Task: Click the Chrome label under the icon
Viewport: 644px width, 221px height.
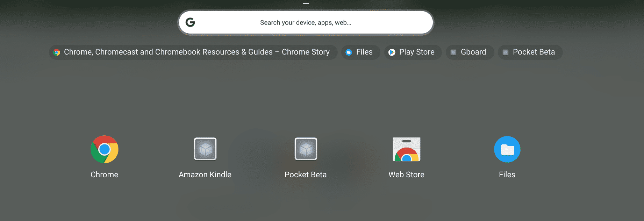Action: [x=104, y=174]
